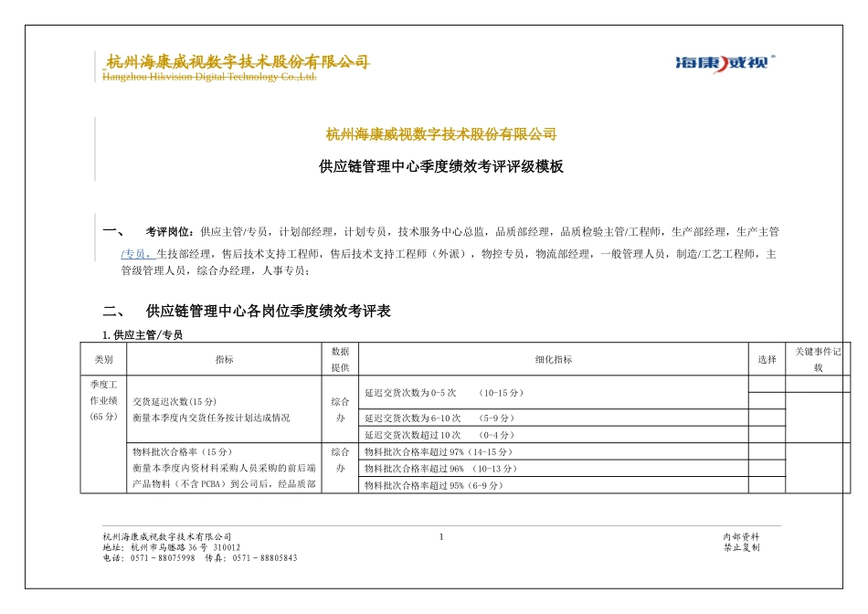Click the struck-through Chinese company name header
Image resolution: width=868 pixels, height=614 pixels.
(238, 61)
